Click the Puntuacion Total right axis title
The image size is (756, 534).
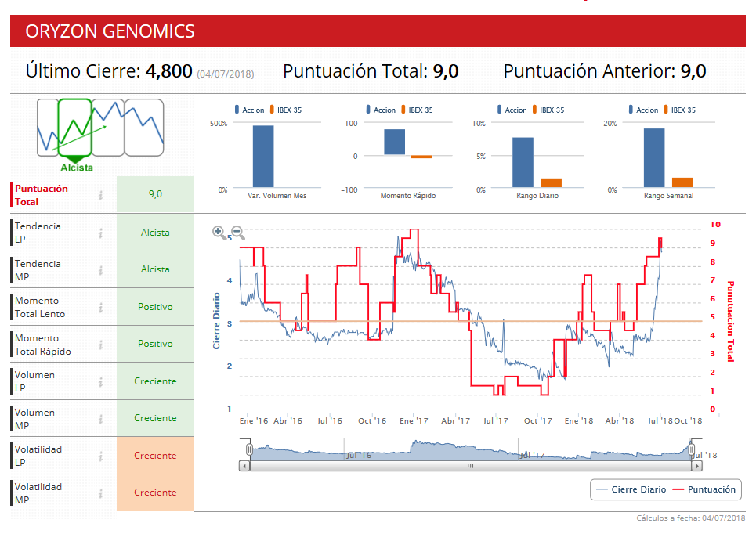(730, 321)
